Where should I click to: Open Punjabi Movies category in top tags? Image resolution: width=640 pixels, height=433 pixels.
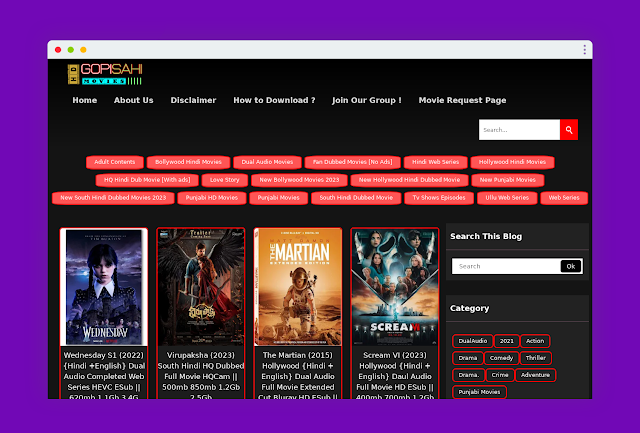coord(279,198)
